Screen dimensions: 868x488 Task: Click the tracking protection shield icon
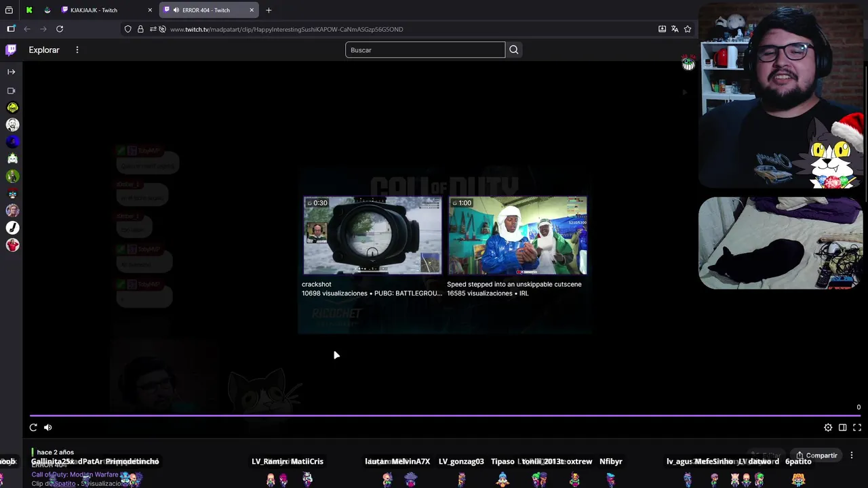(127, 29)
